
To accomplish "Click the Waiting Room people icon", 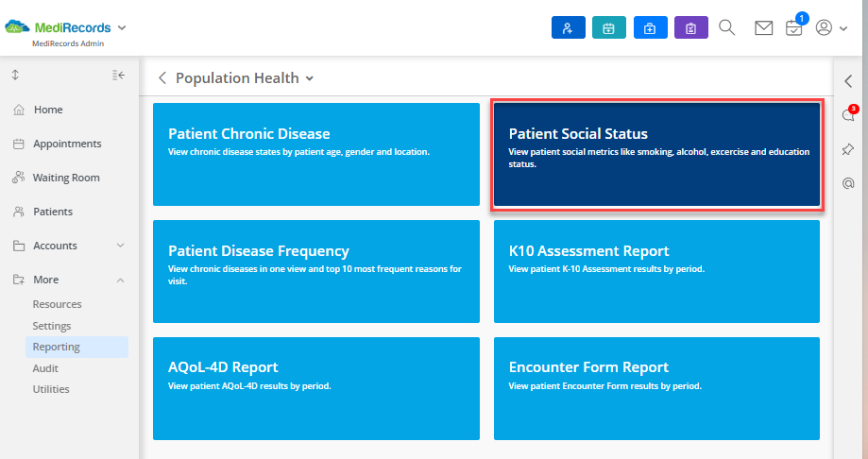I will pos(18,178).
